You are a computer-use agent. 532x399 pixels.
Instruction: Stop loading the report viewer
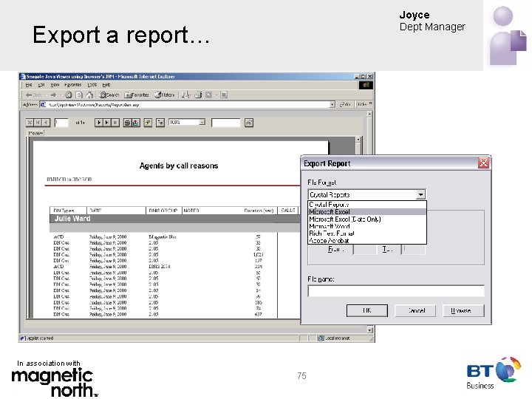click(x=115, y=123)
